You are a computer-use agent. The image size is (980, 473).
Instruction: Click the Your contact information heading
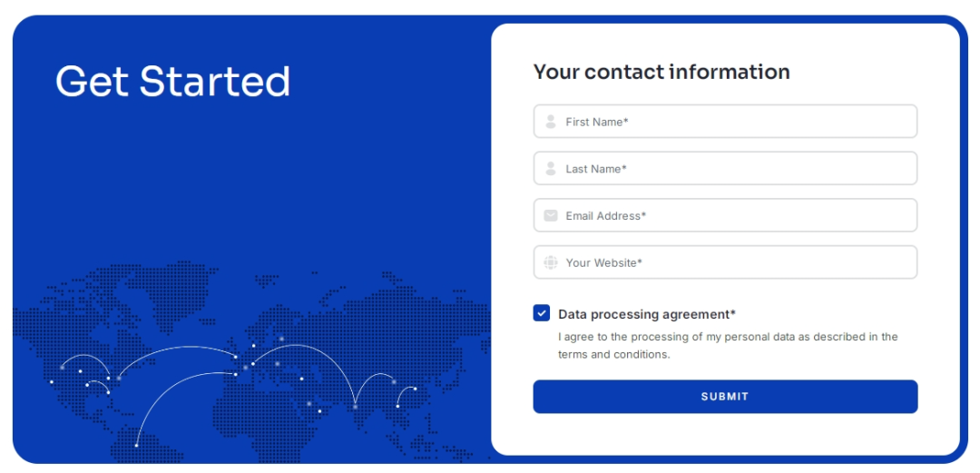tap(661, 72)
